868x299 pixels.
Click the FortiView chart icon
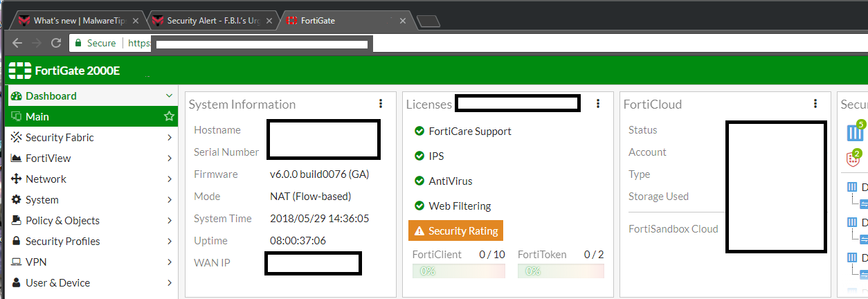(17, 158)
